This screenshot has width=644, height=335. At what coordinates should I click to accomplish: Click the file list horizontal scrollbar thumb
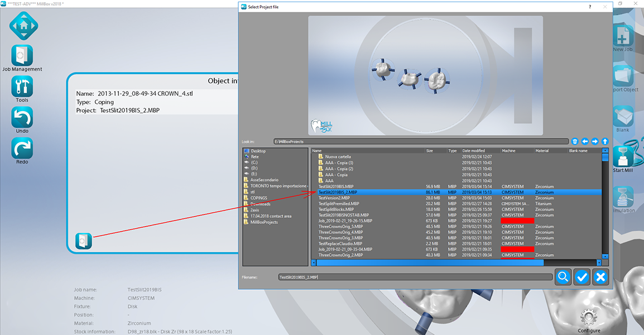click(x=430, y=262)
